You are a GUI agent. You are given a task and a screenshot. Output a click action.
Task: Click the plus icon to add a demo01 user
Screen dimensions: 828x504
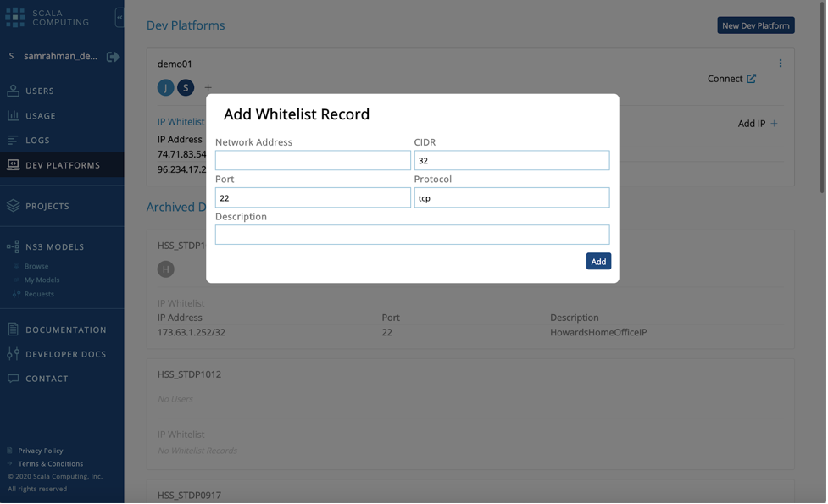click(208, 87)
